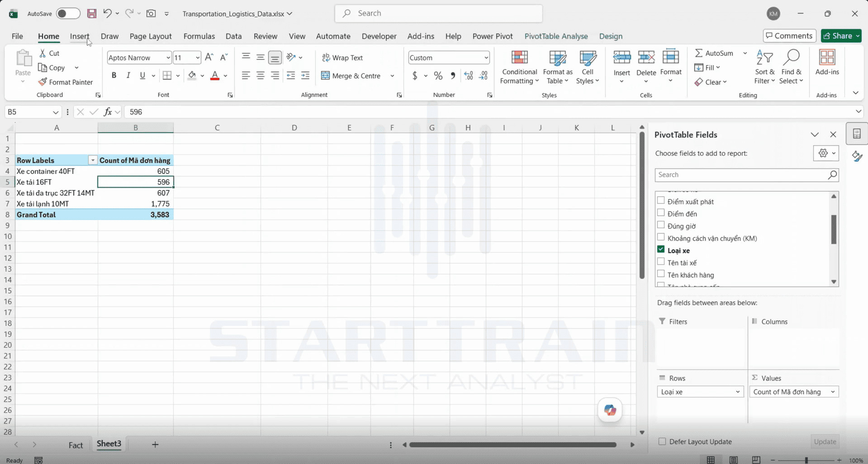Open the font size dropdown

tap(198, 57)
